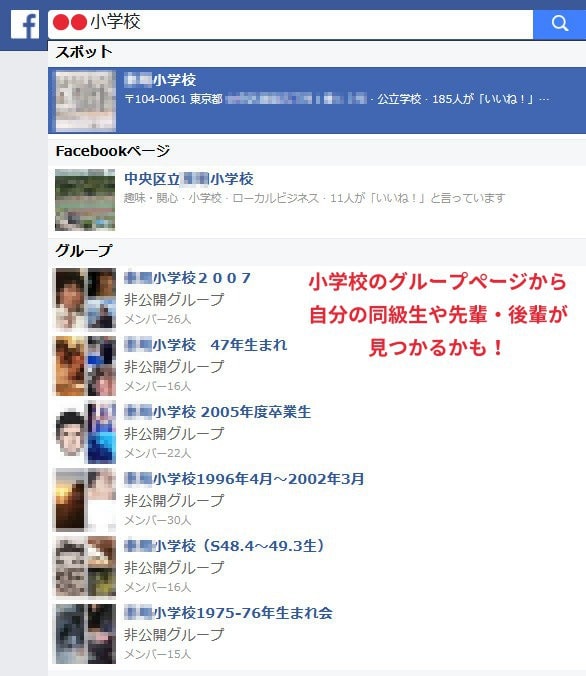The width and height of the screenshot is (586, 676).
Task: Click the 小学校２００７ group avatar collage
Action: 85,298
